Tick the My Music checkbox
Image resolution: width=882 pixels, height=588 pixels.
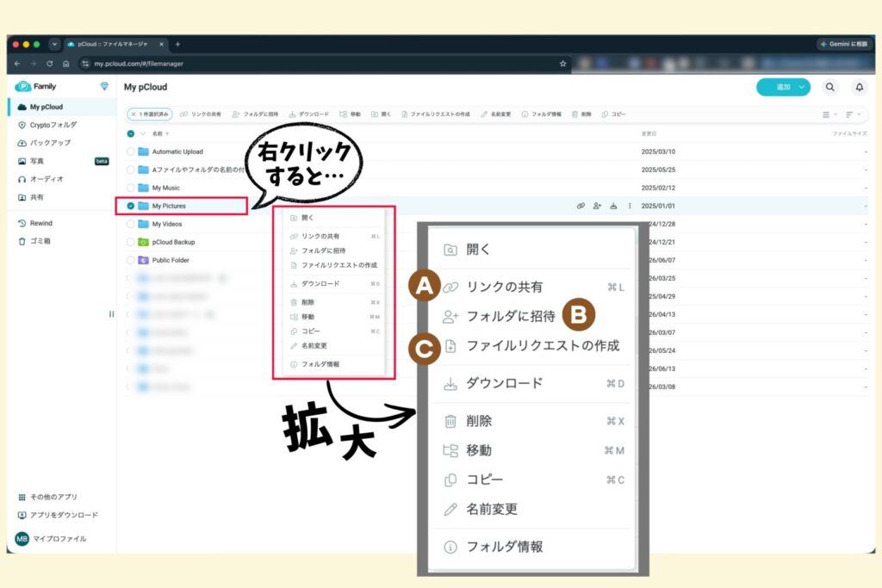coord(131,188)
